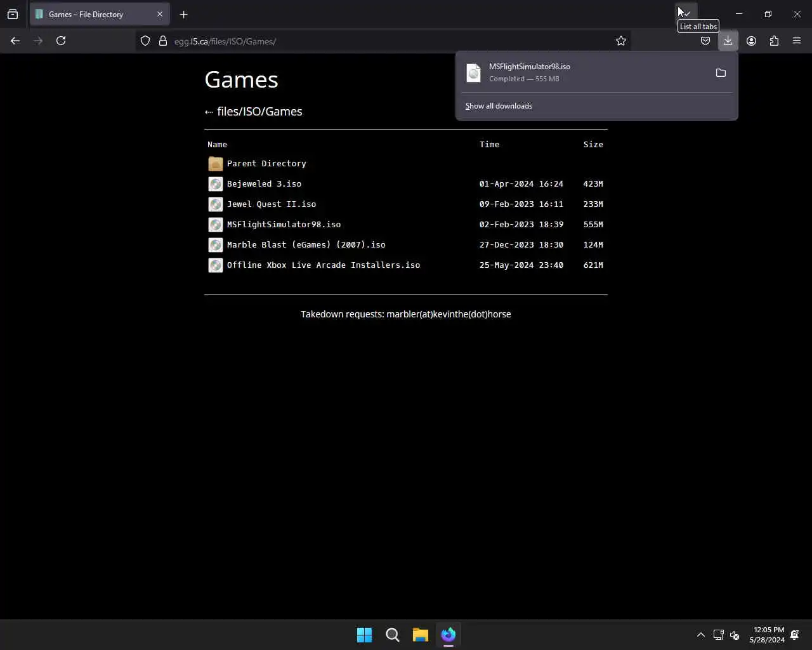Close the Games – File Directory tab
Viewport: 812px width, 650px height.
tap(160, 14)
